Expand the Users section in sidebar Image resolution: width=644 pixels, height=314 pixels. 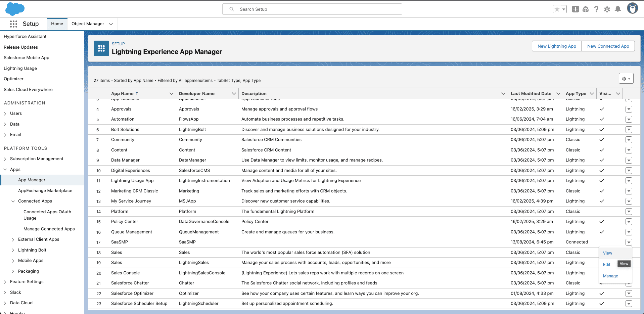[5, 114]
